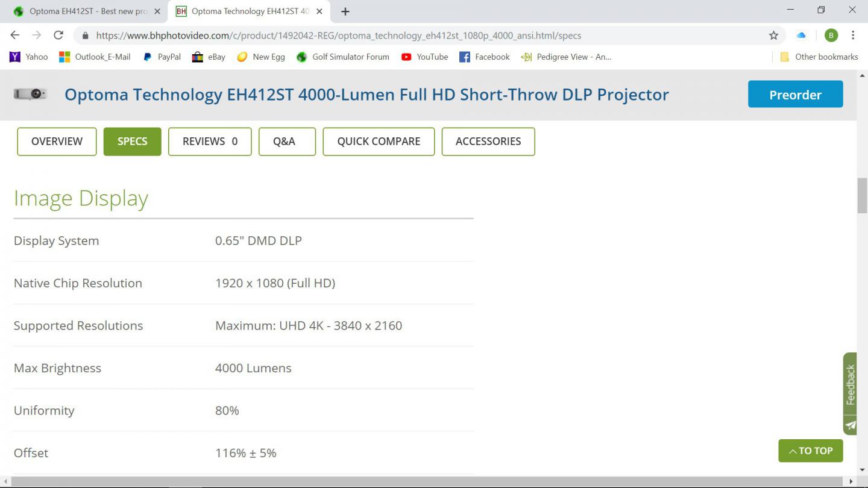This screenshot has height=488, width=868.
Task: Click the horizontal scrollbar at the bottom
Action: point(428,482)
